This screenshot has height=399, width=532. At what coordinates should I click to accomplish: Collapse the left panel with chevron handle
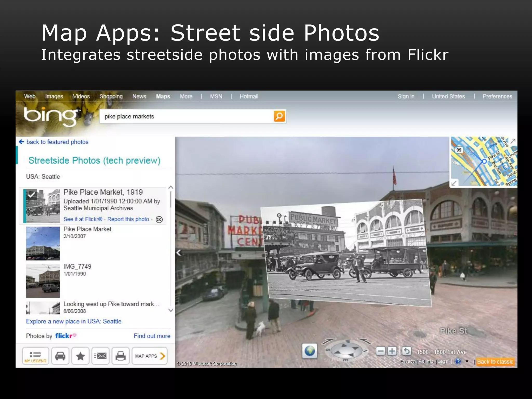pos(179,252)
